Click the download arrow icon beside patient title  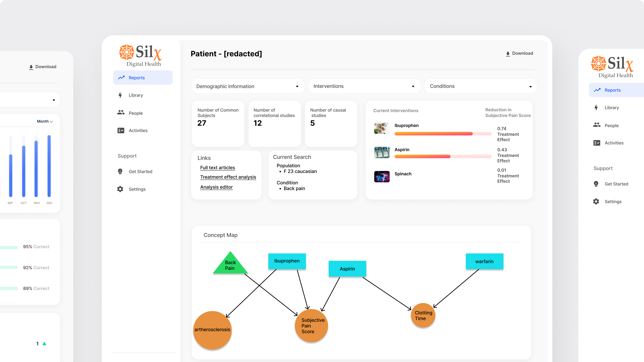(508, 54)
